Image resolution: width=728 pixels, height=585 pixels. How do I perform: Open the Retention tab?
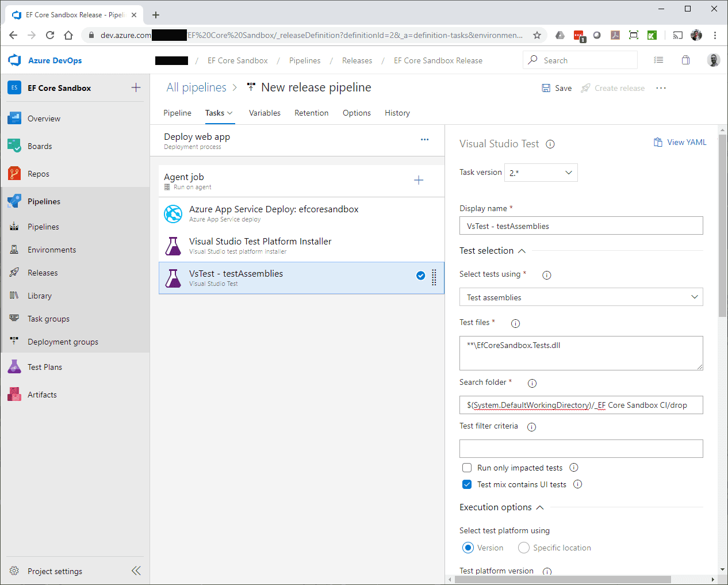click(x=311, y=113)
